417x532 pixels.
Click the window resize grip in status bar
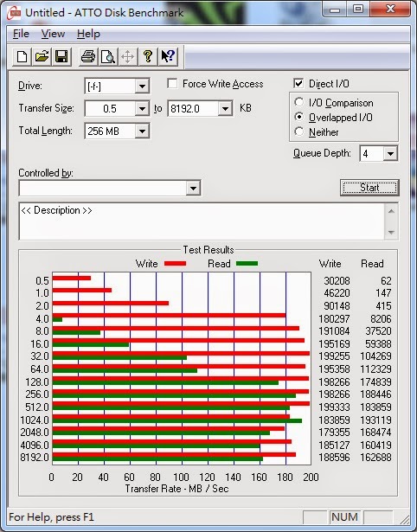[x=404, y=518]
